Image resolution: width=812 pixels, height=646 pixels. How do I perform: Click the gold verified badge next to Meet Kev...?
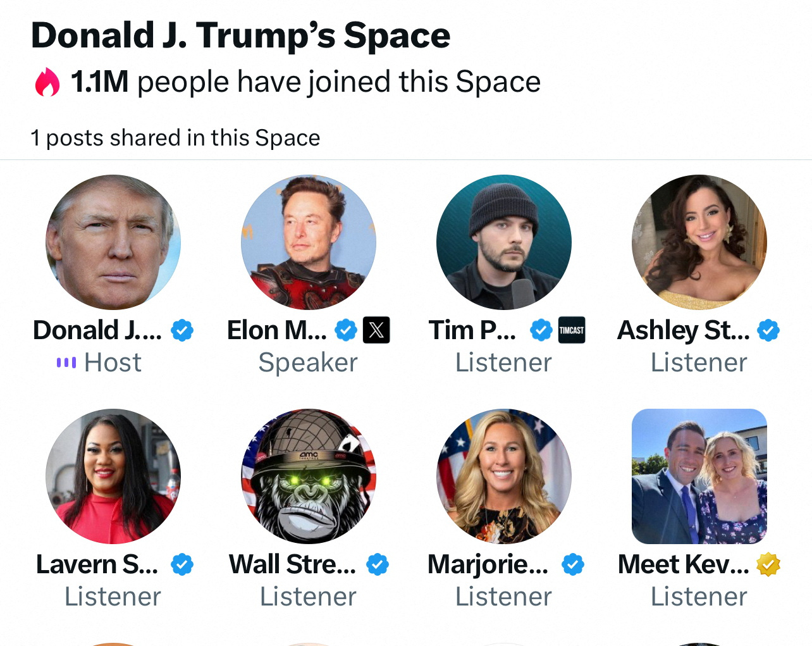pos(768,564)
